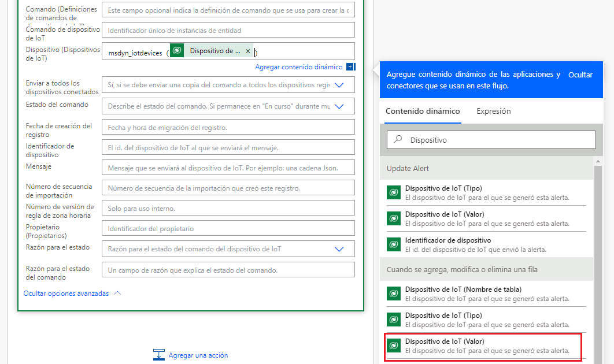The image size is (614, 364).
Task: Click Ocultar to hide the dynamic content panel
Action: [x=580, y=75]
